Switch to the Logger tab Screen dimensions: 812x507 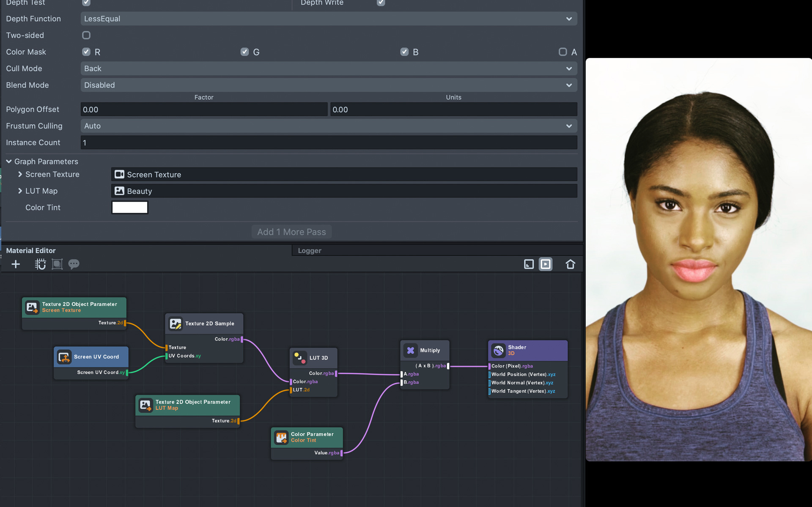click(x=310, y=250)
